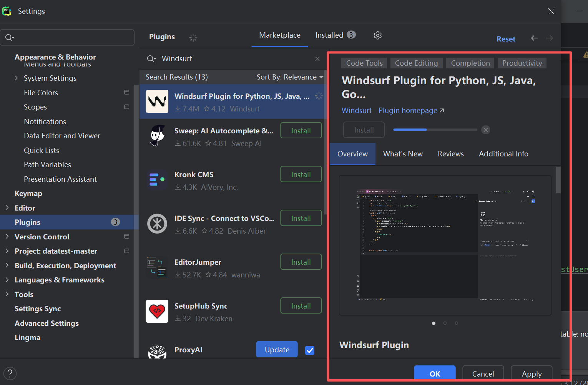This screenshot has height=385, width=588.
Task: Open the help question mark button
Action: (10, 373)
